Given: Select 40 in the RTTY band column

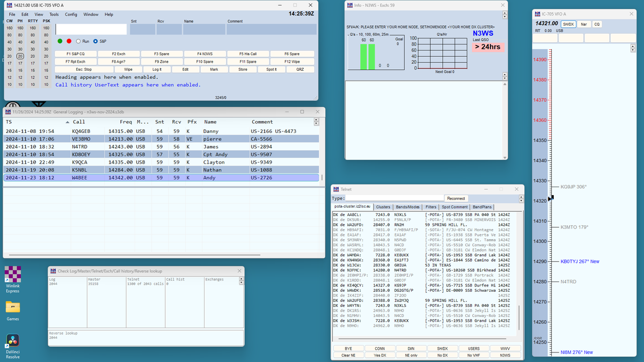Looking at the screenshot, I should tap(33, 42).
